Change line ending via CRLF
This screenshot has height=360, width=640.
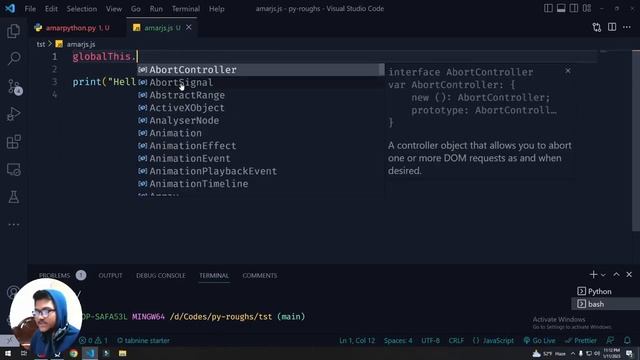tap(456, 340)
